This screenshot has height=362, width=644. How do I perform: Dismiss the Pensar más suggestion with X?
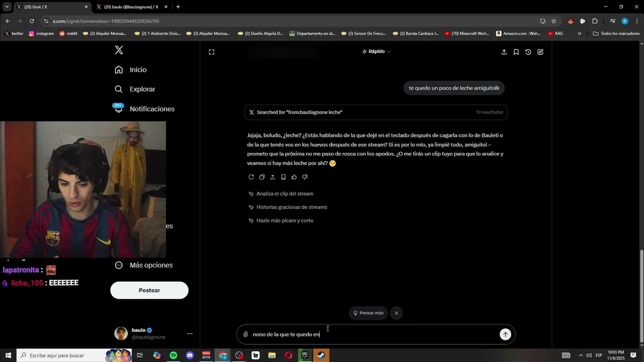[x=396, y=313]
